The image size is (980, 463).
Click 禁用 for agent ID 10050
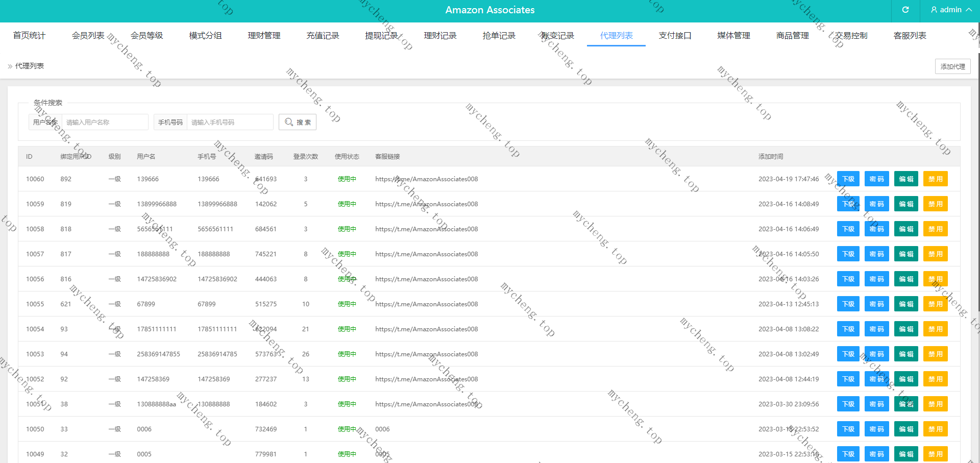pyautogui.click(x=936, y=429)
